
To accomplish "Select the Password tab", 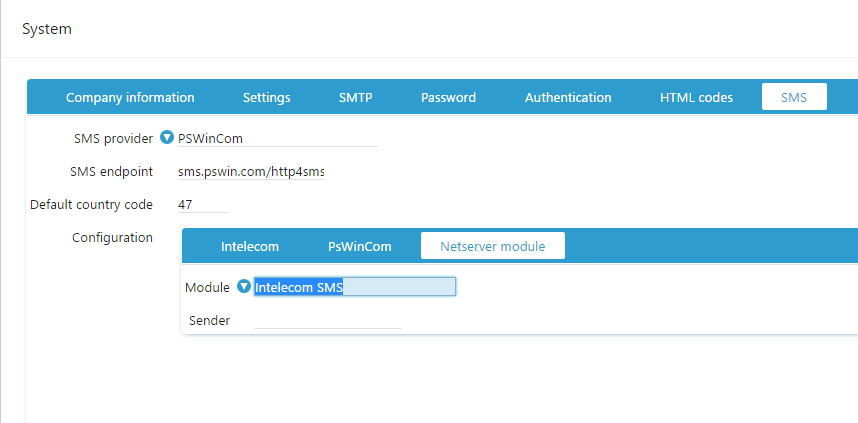I will coord(448,97).
